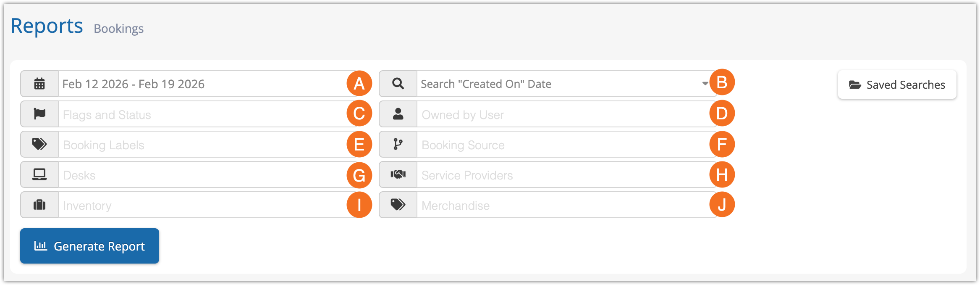This screenshot has width=980, height=285.
Task: Expand the Search "Created On" Date dropdown arrow
Action: pos(705,84)
